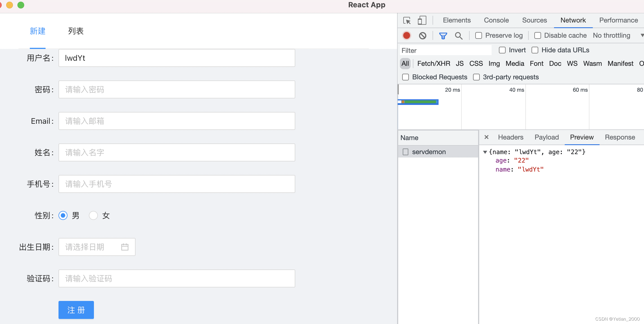Check Hide data URLs
Viewport: 644px width, 324px height.
535,50
